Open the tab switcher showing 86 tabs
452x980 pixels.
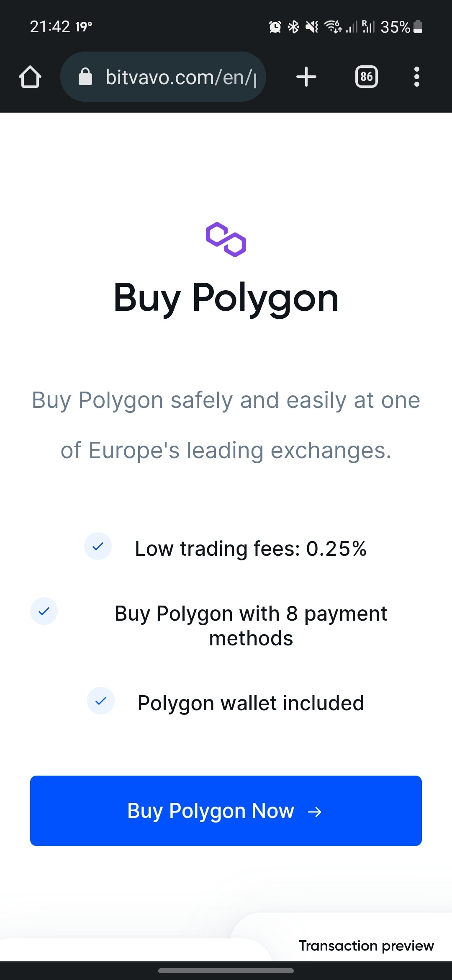click(366, 77)
